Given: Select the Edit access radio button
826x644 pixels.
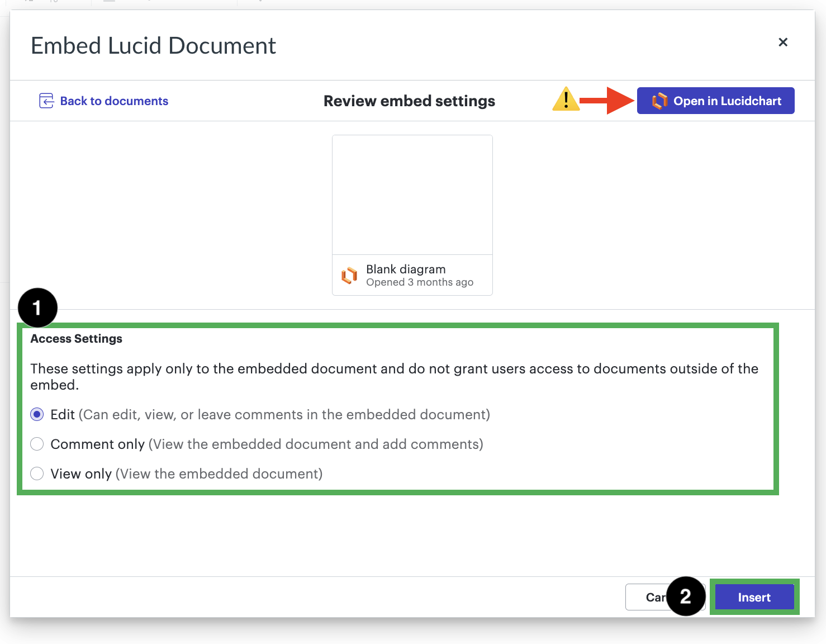Looking at the screenshot, I should [x=37, y=414].
